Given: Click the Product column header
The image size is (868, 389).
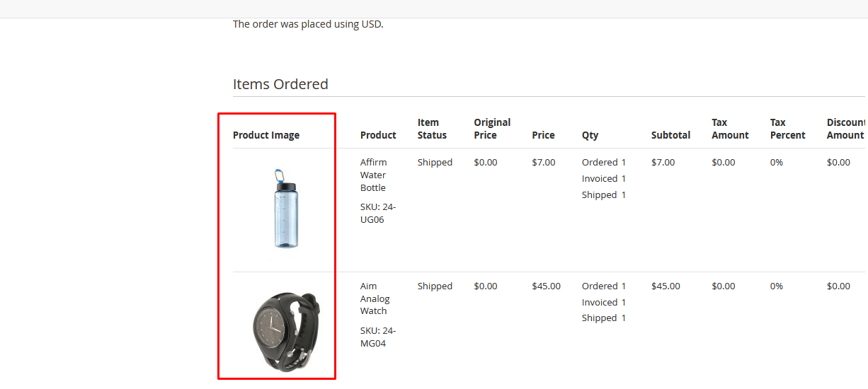Looking at the screenshot, I should 378,135.
